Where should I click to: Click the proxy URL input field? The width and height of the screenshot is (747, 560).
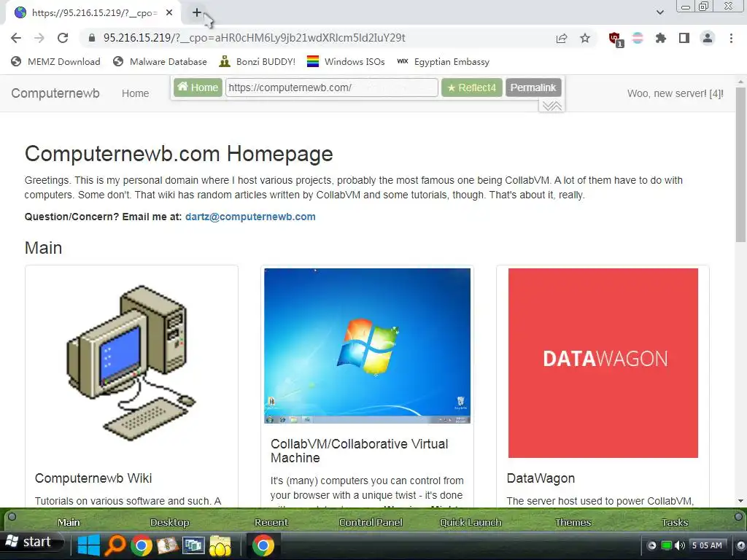point(332,87)
